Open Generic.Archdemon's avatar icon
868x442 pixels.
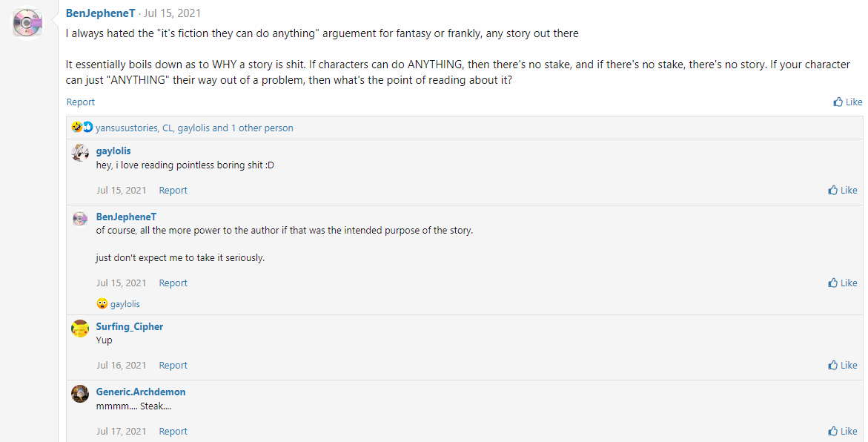80,394
